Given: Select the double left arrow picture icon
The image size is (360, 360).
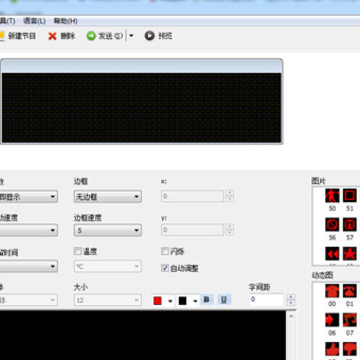Looking at the screenshot, I should 332,254.
